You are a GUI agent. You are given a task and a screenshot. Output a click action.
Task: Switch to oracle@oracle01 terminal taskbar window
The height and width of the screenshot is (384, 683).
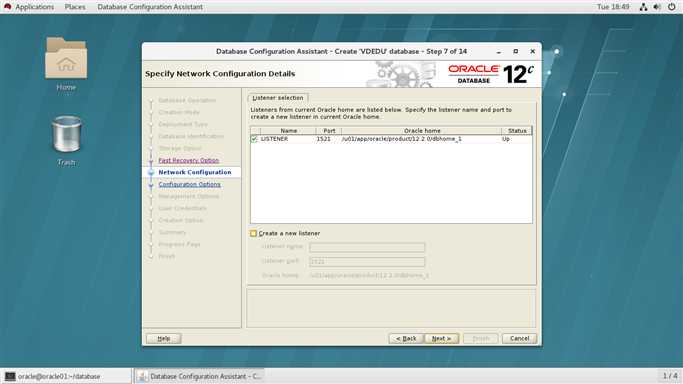click(66, 376)
